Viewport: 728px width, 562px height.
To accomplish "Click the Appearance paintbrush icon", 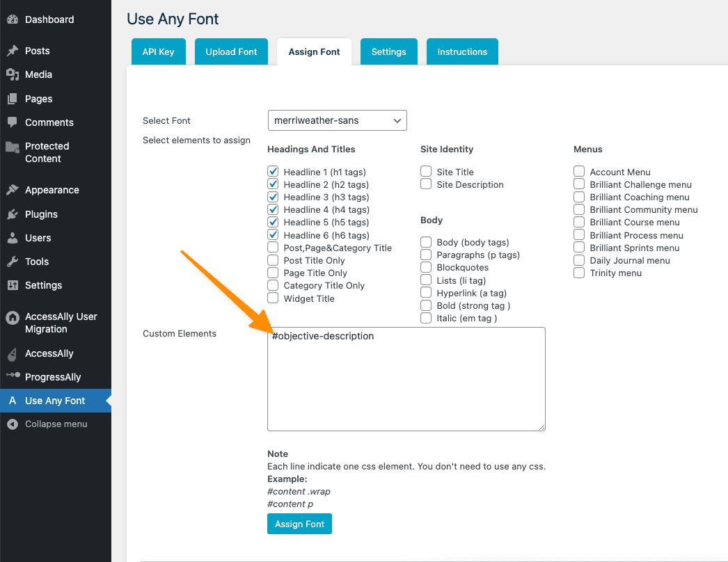I will (x=13, y=190).
